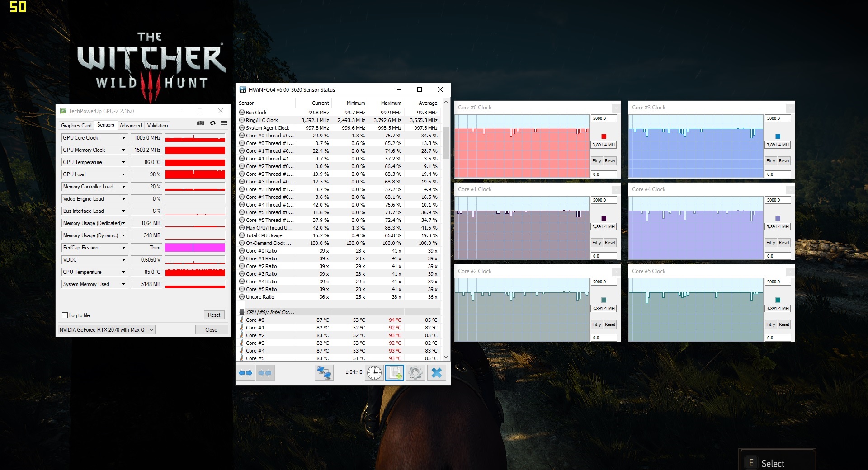Click HWiNFO sensor list scroll up arrow
868x470 pixels.
(446, 102)
